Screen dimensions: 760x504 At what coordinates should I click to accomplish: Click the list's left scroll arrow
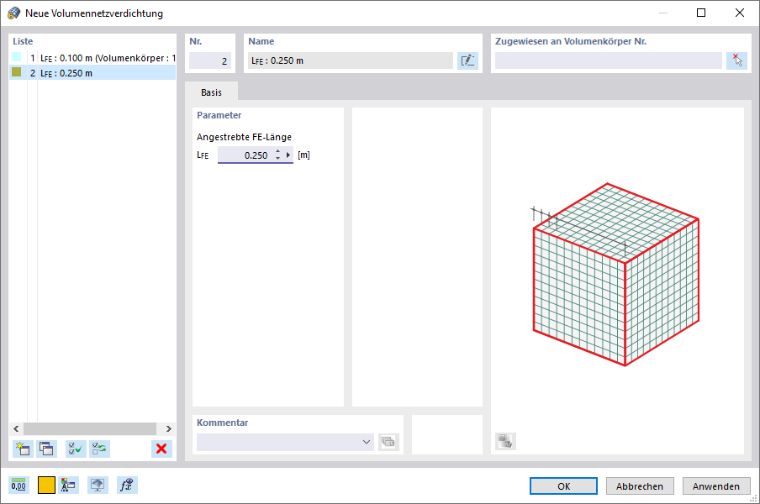tap(16, 429)
